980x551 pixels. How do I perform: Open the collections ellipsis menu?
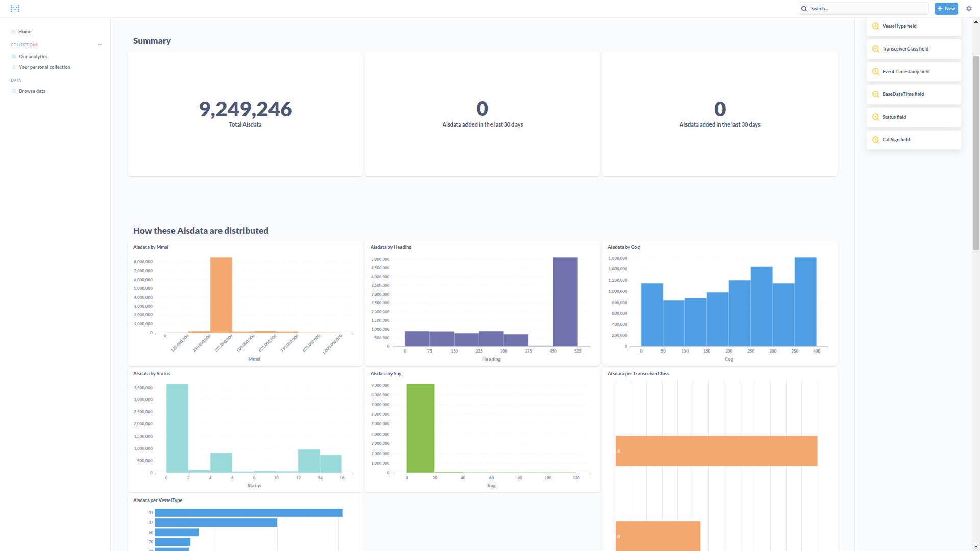pyautogui.click(x=100, y=45)
